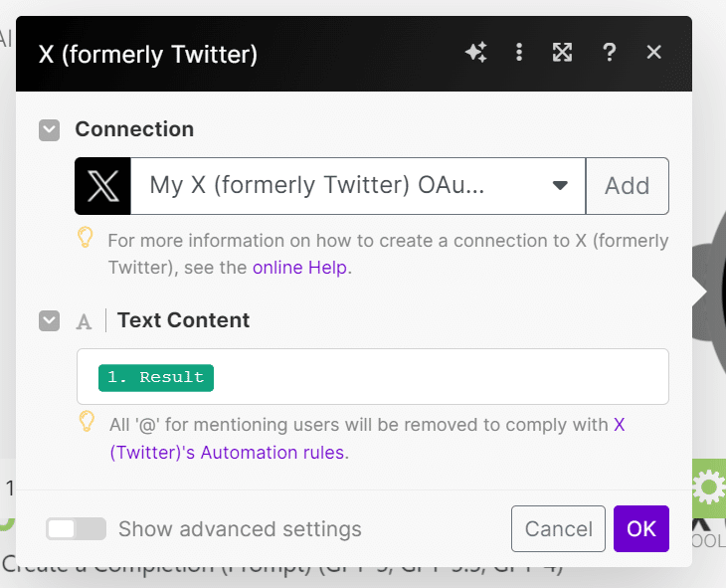726x588 pixels.
Task: Click the green gear icon at right edge
Action: tap(708, 487)
